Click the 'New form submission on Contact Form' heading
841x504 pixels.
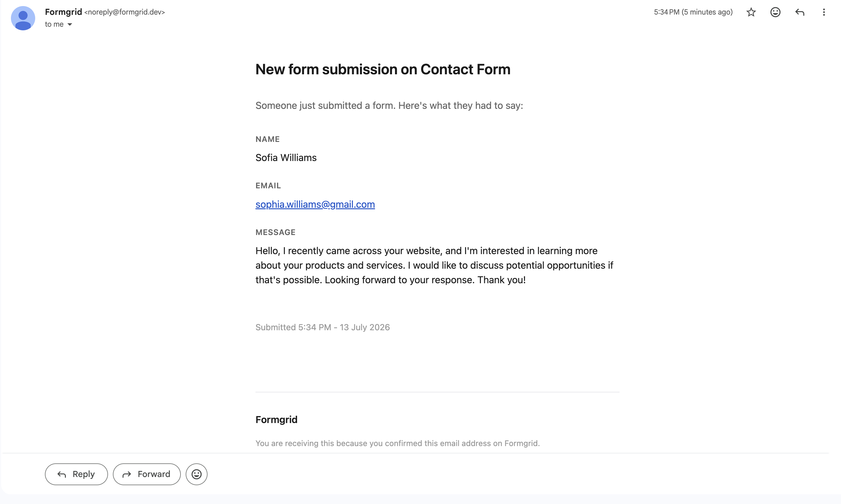pyautogui.click(x=383, y=69)
